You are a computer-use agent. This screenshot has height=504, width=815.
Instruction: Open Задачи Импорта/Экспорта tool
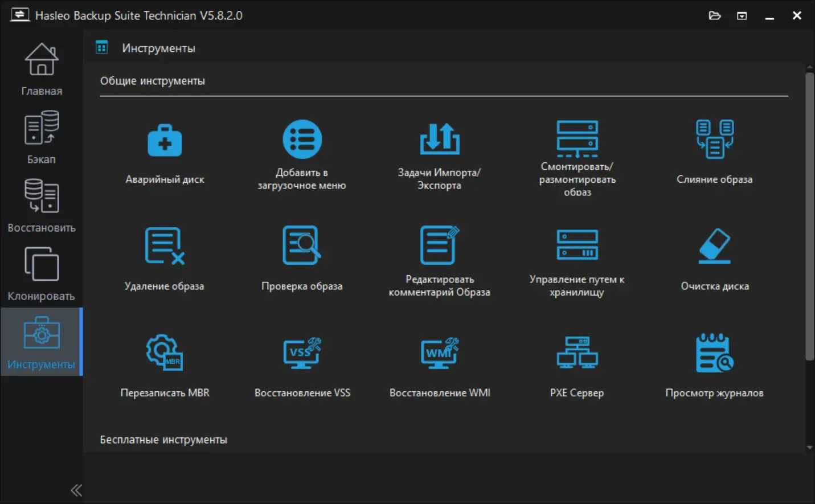439,140
